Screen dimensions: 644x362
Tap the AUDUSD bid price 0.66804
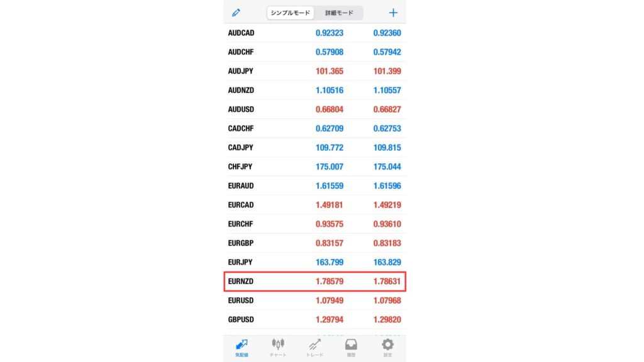[329, 109]
